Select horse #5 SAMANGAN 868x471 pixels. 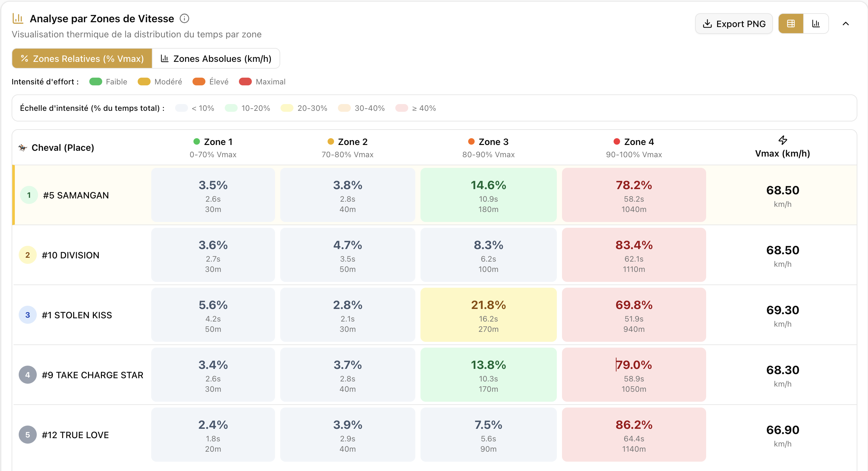(76, 195)
